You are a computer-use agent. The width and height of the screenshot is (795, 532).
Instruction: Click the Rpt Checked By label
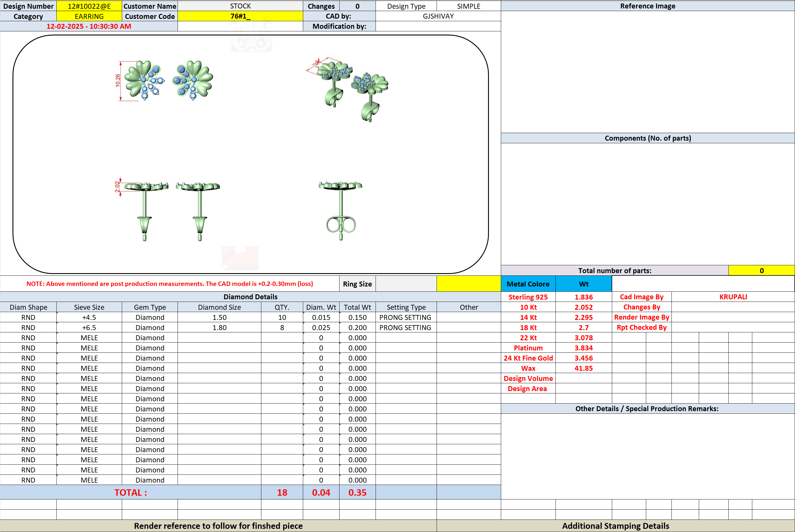tap(642, 327)
